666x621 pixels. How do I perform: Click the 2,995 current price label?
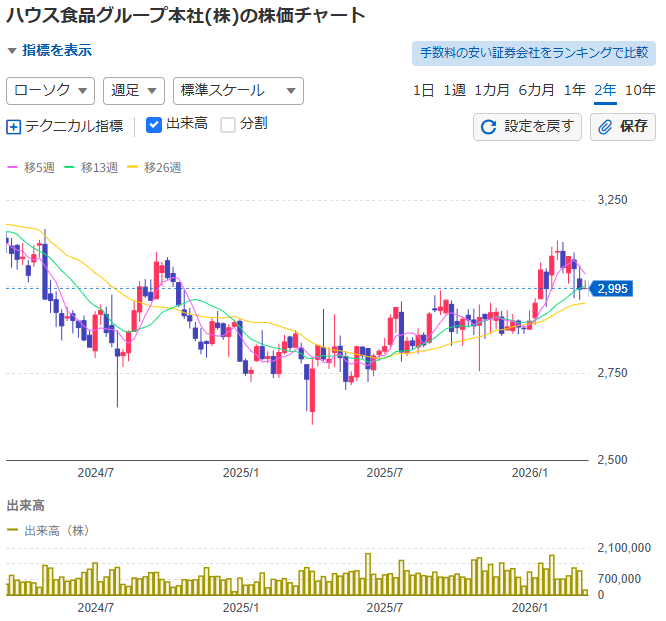[610, 289]
